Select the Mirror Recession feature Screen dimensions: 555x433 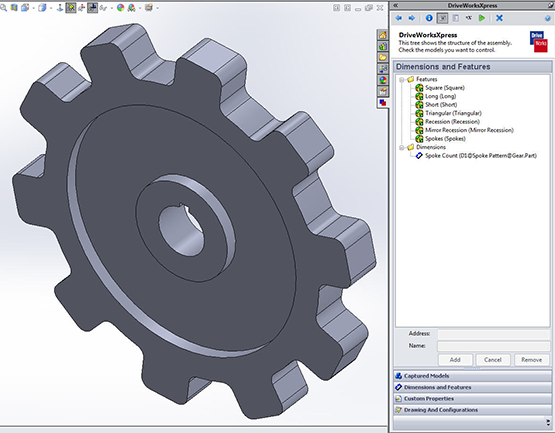465,130
